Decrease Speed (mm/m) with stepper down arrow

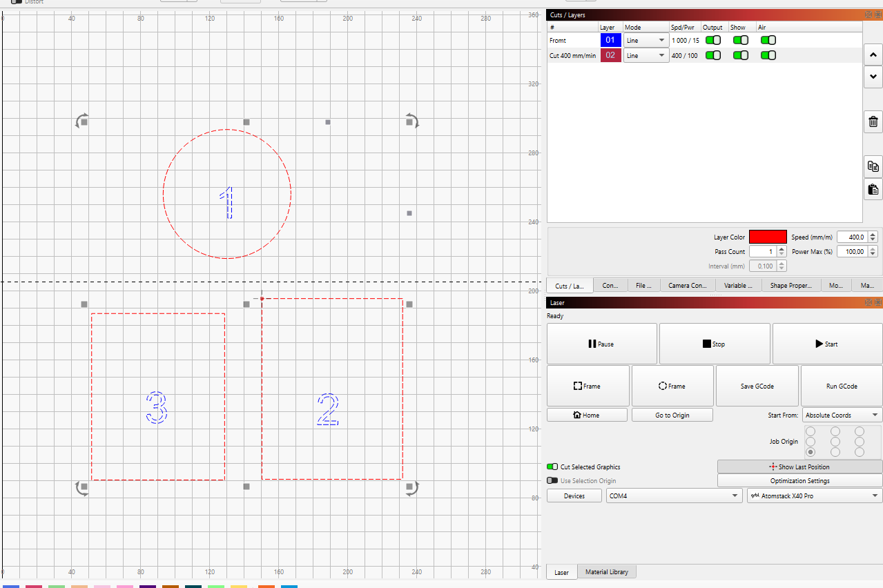tap(873, 239)
